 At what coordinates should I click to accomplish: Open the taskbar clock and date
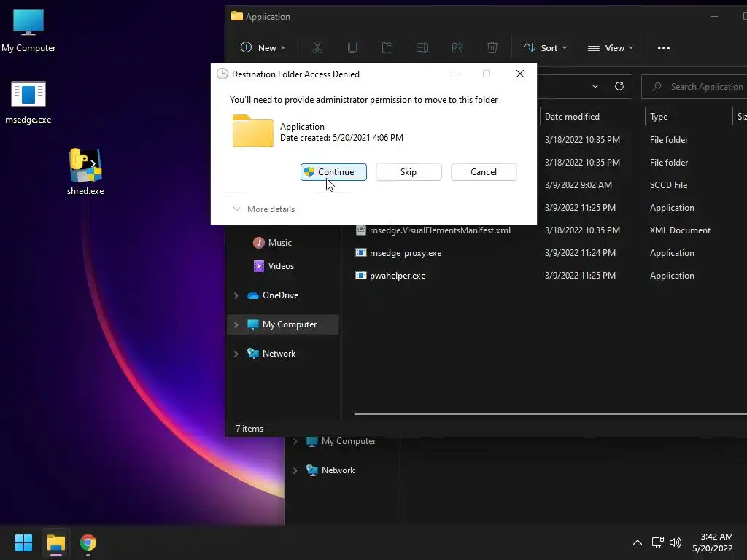[712, 542]
